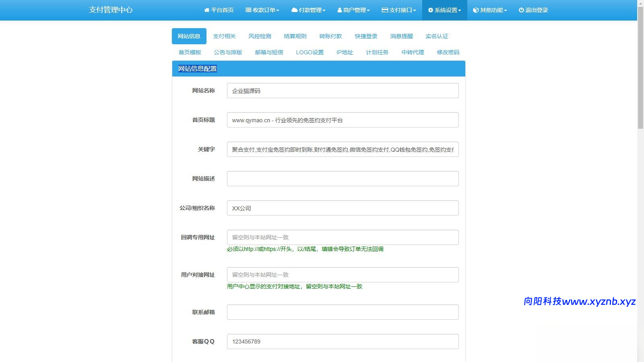Click the cube icon beside 其他功能

click(x=476, y=10)
